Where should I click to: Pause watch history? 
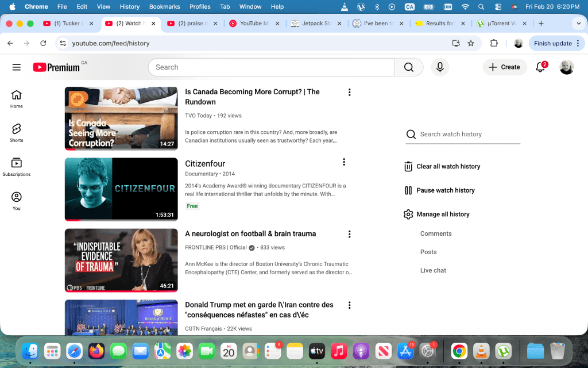445,190
